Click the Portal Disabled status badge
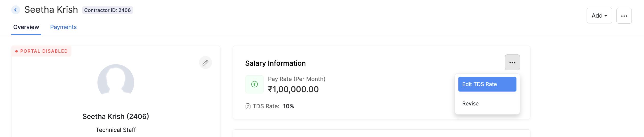This screenshot has height=137, width=644. [42, 51]
